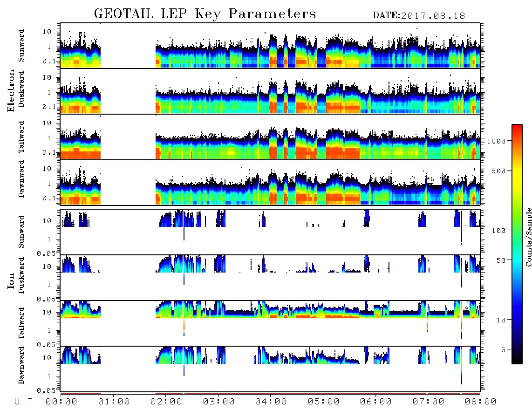Click the "07:00" time tick label

click(429, 402)
